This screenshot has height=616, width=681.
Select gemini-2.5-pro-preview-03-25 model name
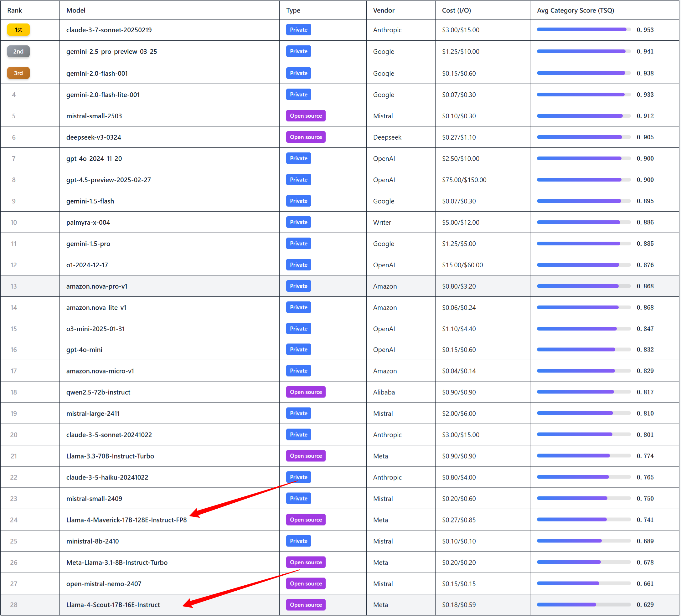111,51
